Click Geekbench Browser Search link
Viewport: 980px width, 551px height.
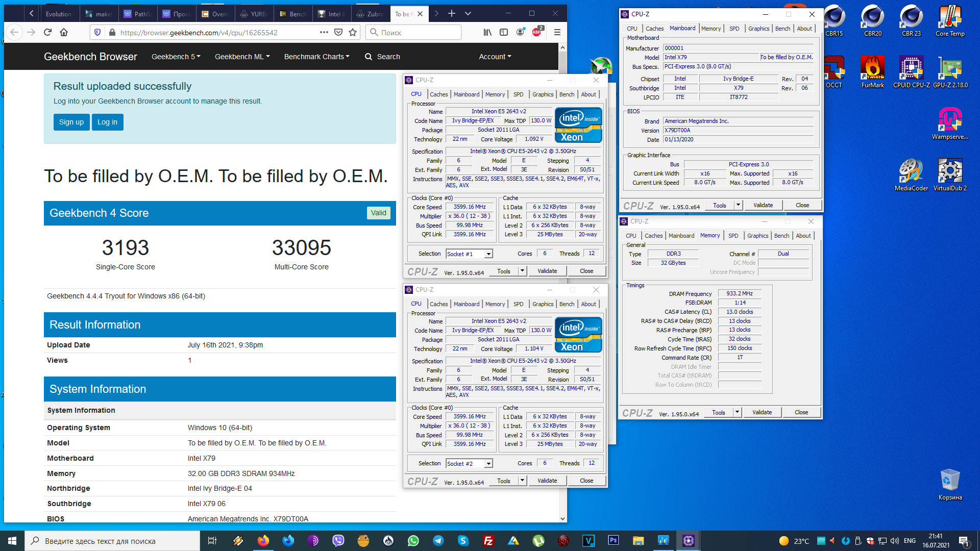[382, 57]
